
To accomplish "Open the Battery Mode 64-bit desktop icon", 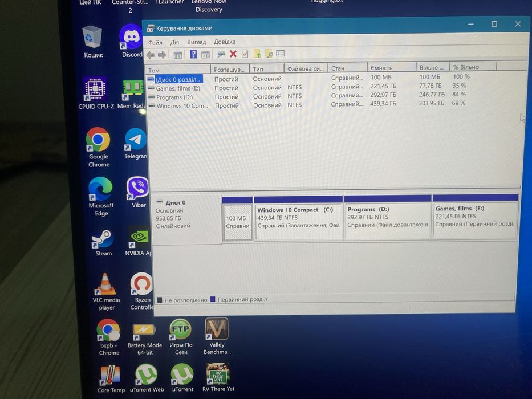I will coord(144,339).
